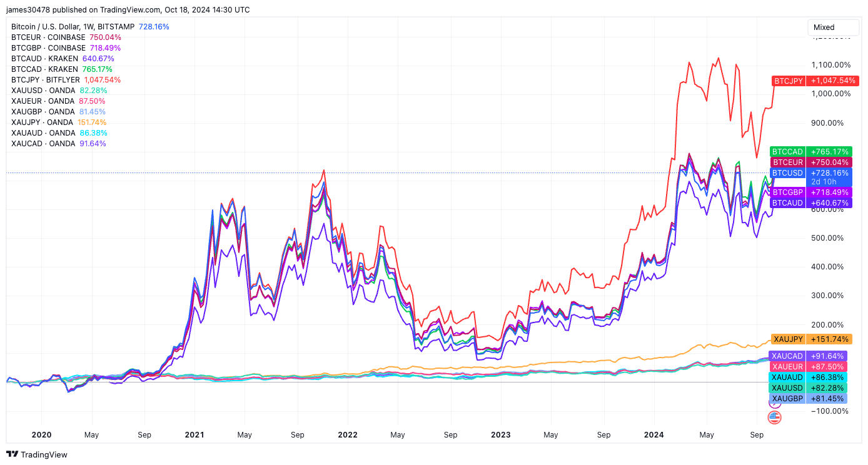The height and width of the screenshot is (465, 868).
Task: Select the XAUEUR · OANDA legend row
Action: [59, 101]
